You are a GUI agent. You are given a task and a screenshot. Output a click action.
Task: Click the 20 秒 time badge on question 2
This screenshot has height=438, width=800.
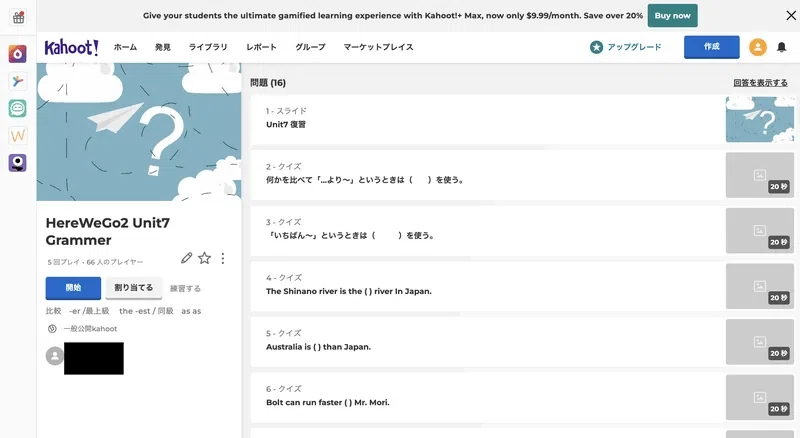point(779,187)
